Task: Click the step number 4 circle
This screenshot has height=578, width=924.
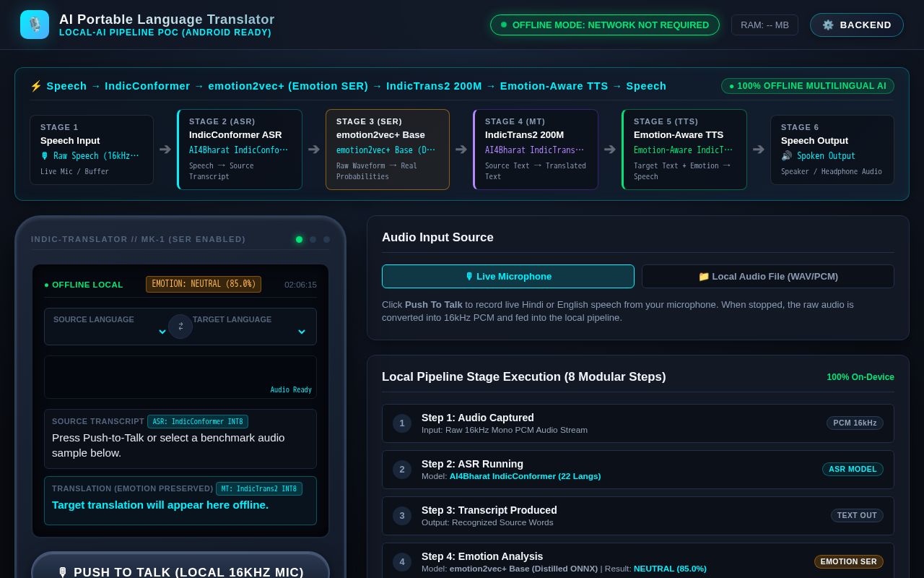Action: [402, 562]
